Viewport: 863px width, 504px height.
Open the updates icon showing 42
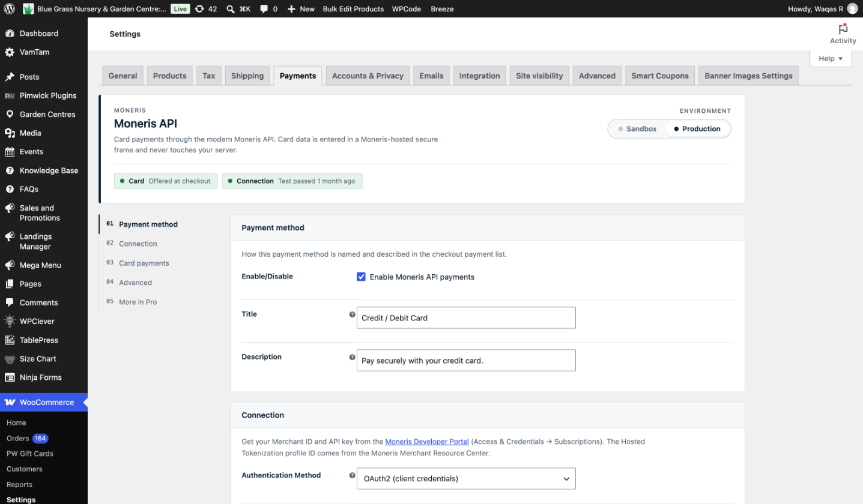point(200,9)
